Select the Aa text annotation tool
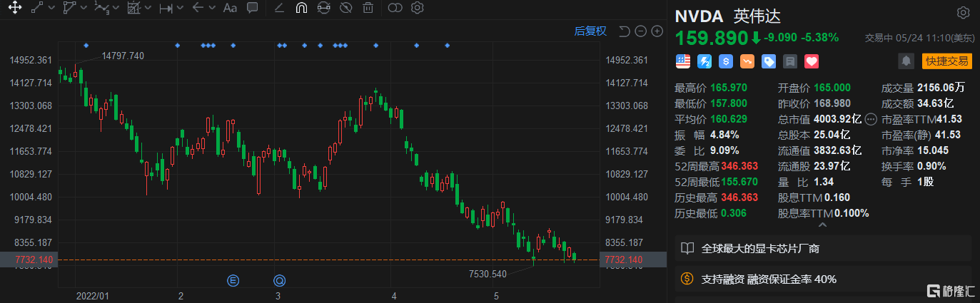 tap(229, 9)
